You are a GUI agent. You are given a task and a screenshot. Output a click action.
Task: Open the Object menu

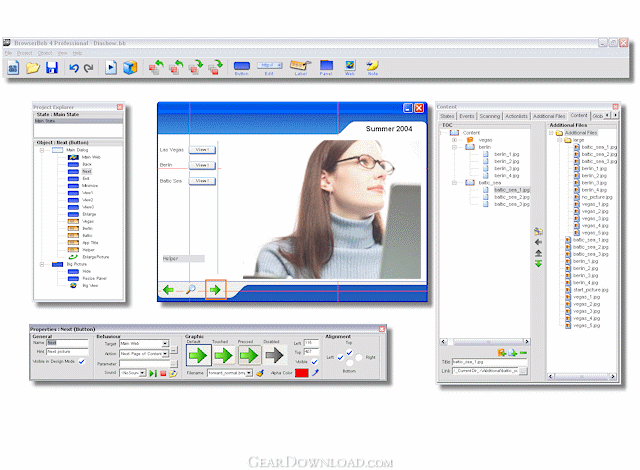point(45,53)
